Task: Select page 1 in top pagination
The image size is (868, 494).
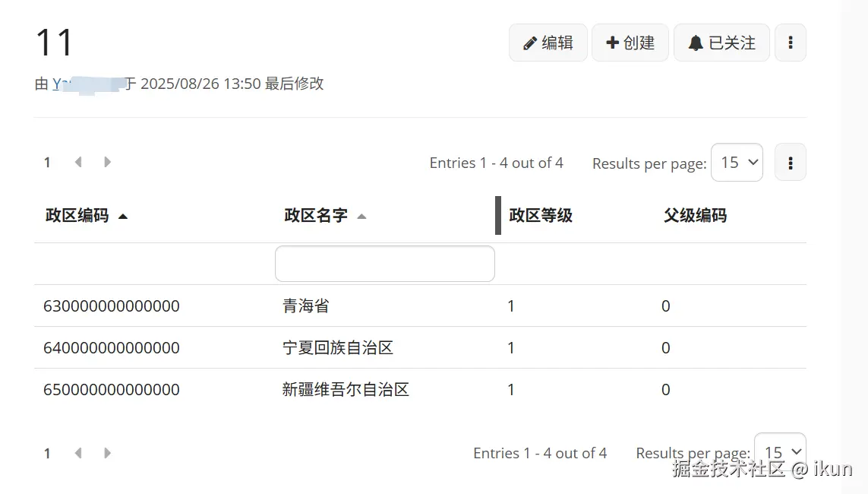Action: [47, 162]
